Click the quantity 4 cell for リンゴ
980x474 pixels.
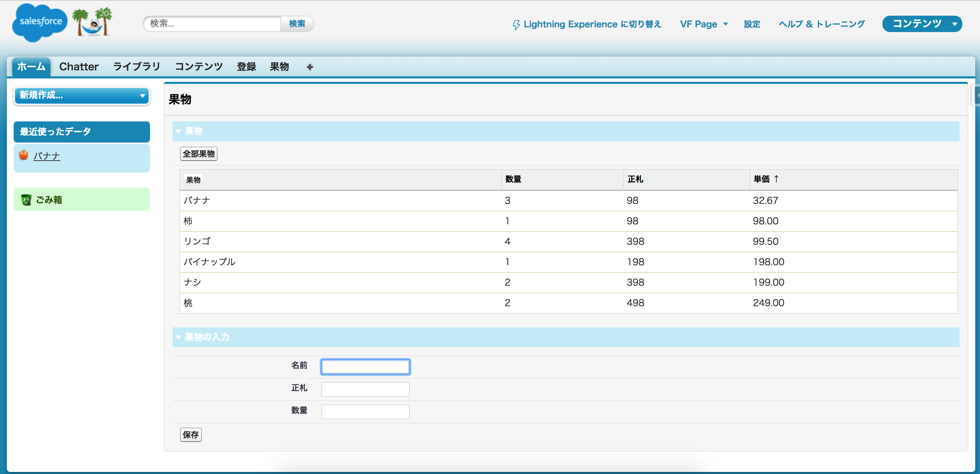pos(507,241)
